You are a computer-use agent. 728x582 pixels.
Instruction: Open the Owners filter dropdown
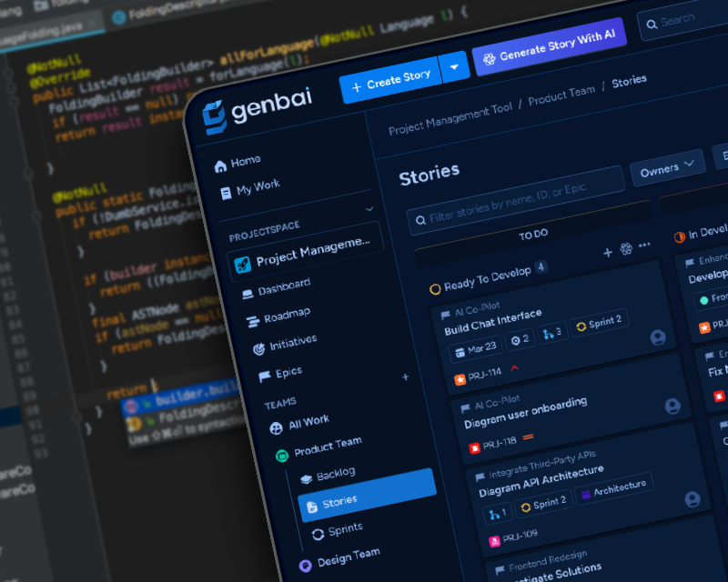[x=667, y=166]
